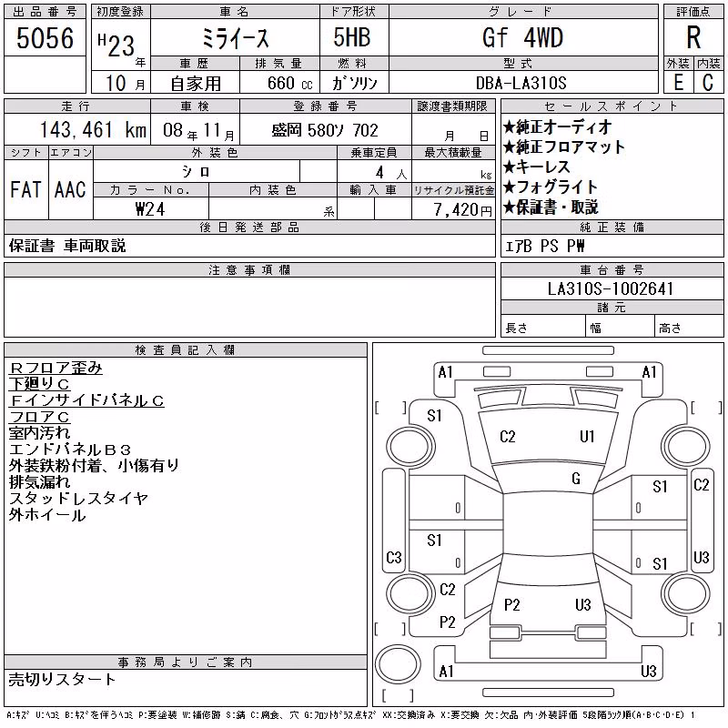The height and width of the screenshot is (728, 728).
Task: Click the inspector note 排気漏れ
Action: (x=39, y=482)
